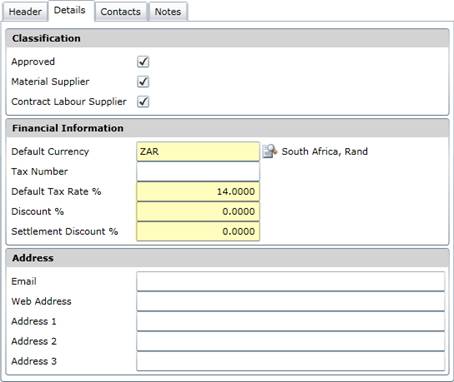Open the currency lookup icon beside ZAR
Viewport: 454px width, 382px height.
coord(270,151)
